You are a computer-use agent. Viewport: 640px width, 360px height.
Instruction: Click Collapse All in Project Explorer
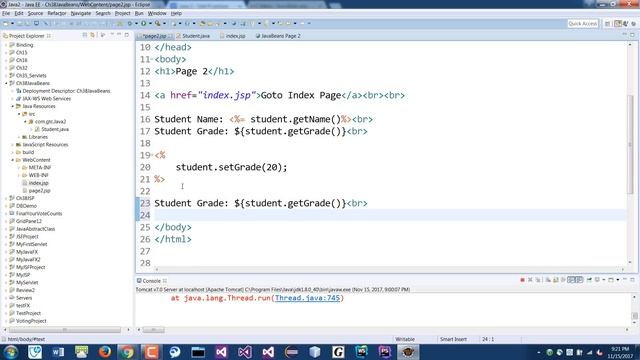[x=85, y=36]
